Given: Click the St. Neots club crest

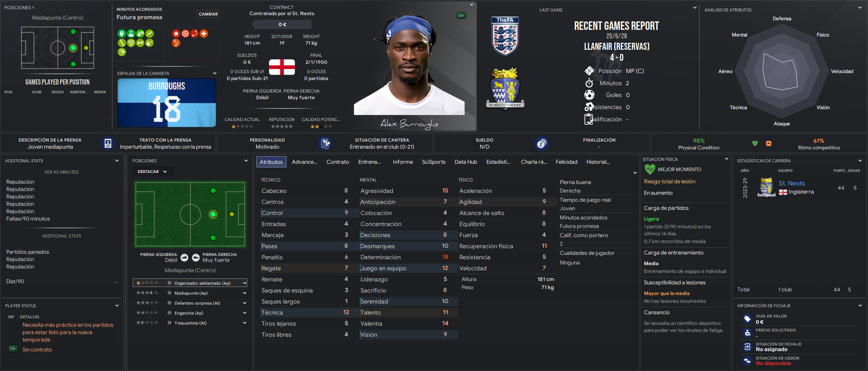Looking at the screenshot, I should click(x=505, y=89).
